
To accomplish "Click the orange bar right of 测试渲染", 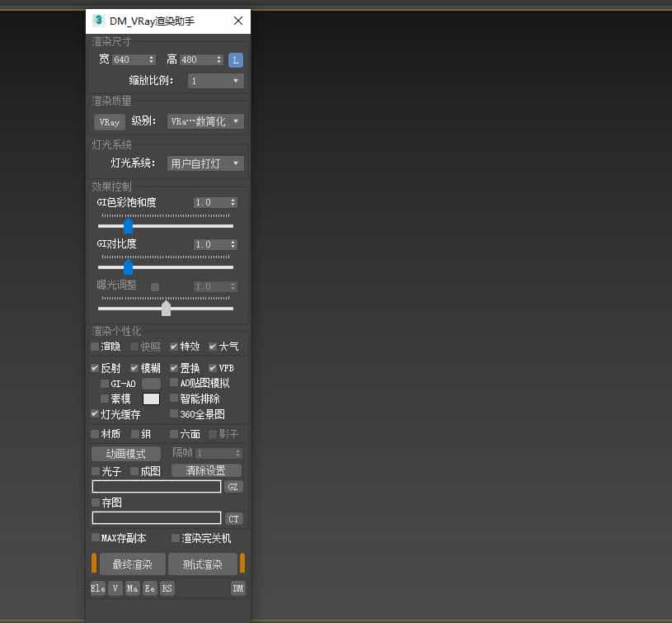I will point(242,563).
